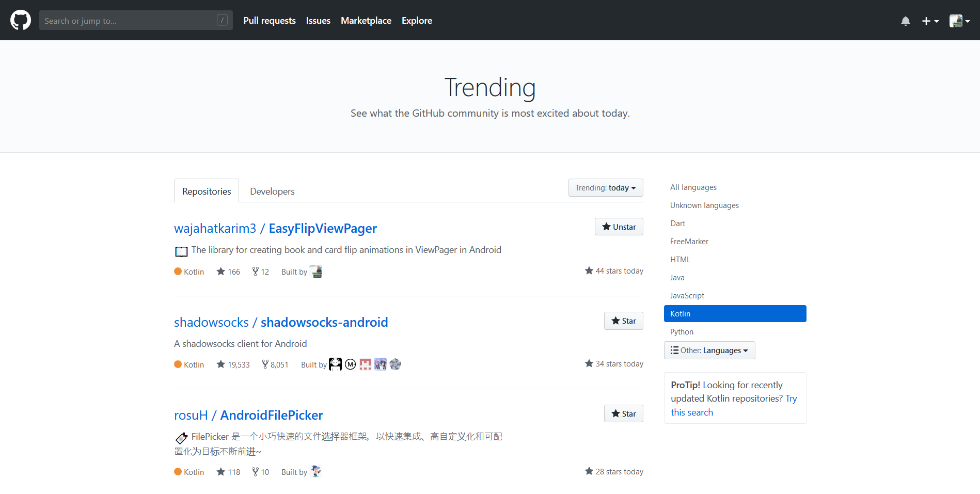Open the notifications bell

click(x=905, y=21)
